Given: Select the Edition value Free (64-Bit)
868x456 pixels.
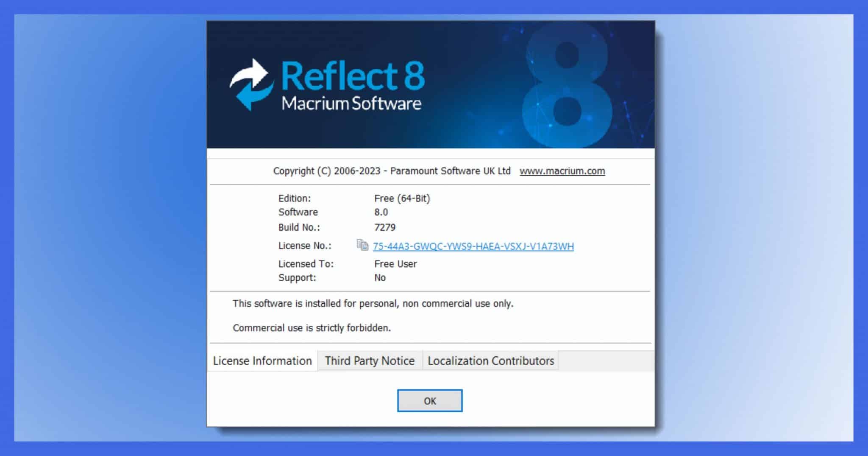Looking at the screenshot, I should (x=403, y=197).
